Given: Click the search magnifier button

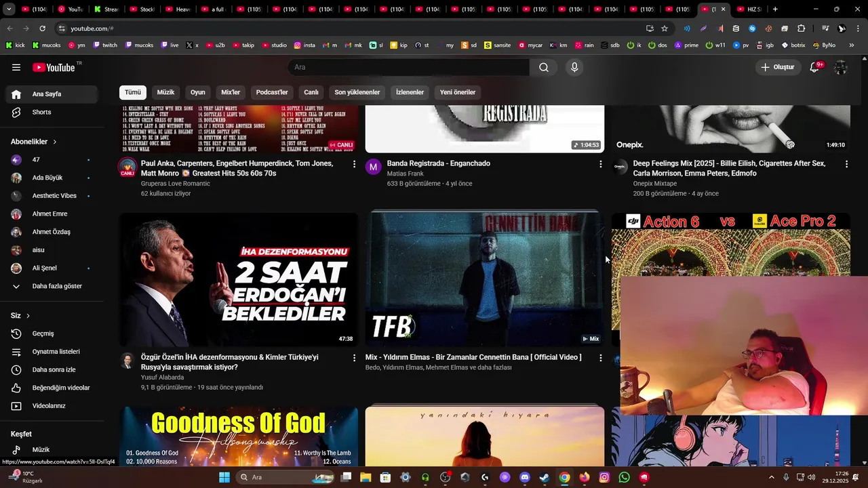Looking at the screenshot, I should point(544,67).
